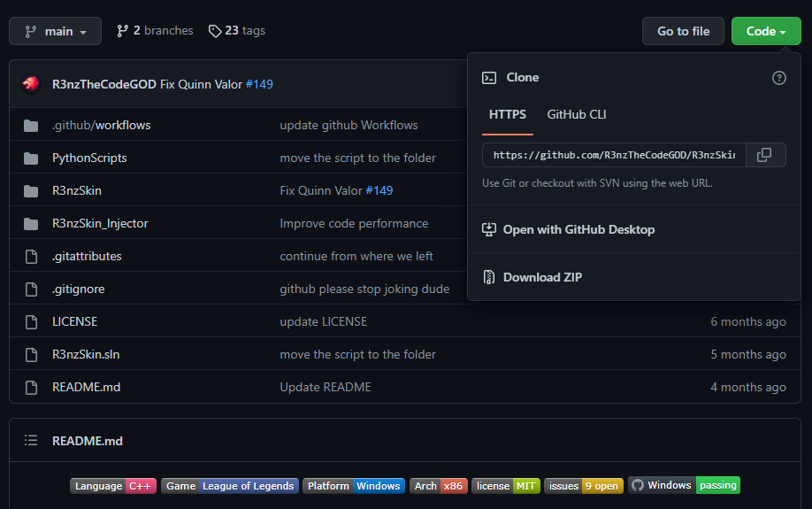Open the .github/workflows folder
The height and width of the screenshot is (509, 812).
[102, 125]
